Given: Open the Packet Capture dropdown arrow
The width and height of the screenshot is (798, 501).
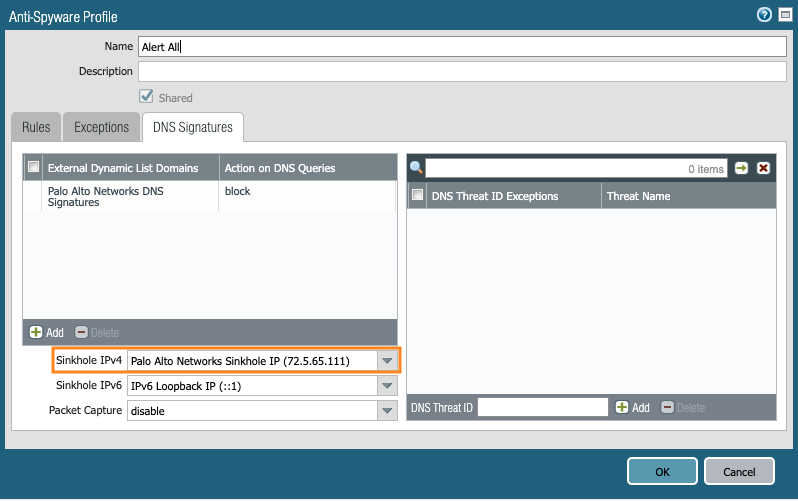Looking at the screenshot, I should [387, 410].
